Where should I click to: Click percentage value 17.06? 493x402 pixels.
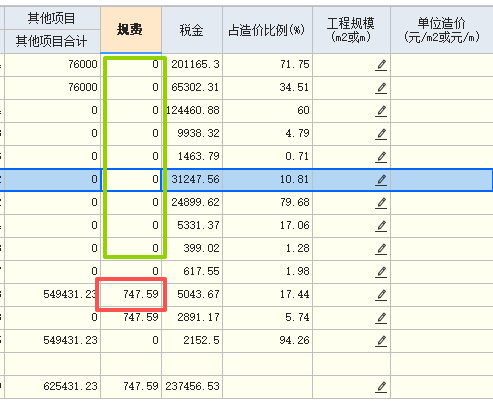point(267,226)
